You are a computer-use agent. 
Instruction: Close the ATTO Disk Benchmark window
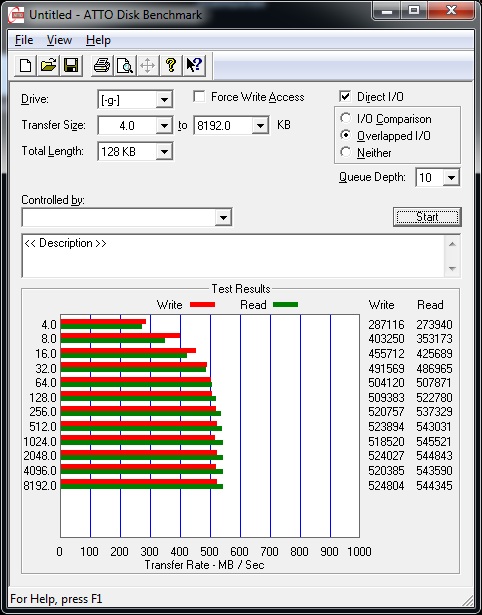pyautogui.click(x=451, y=11)
